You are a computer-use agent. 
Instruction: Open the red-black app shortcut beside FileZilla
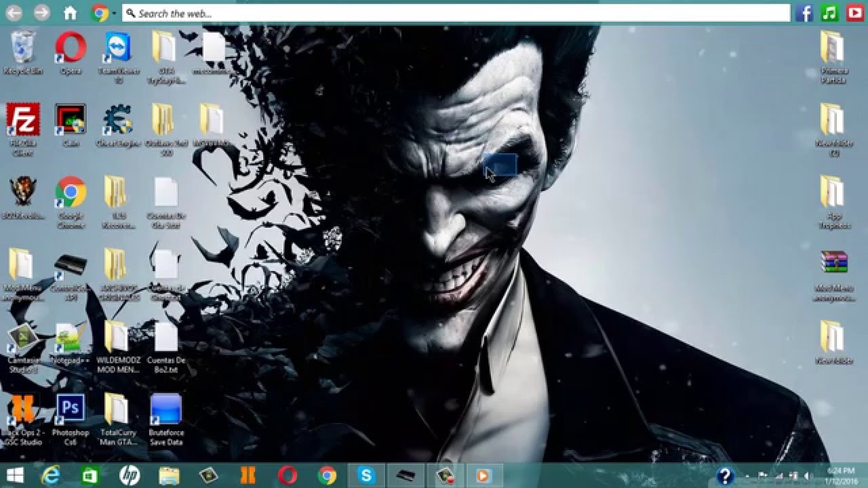click(x=71, y=125)
